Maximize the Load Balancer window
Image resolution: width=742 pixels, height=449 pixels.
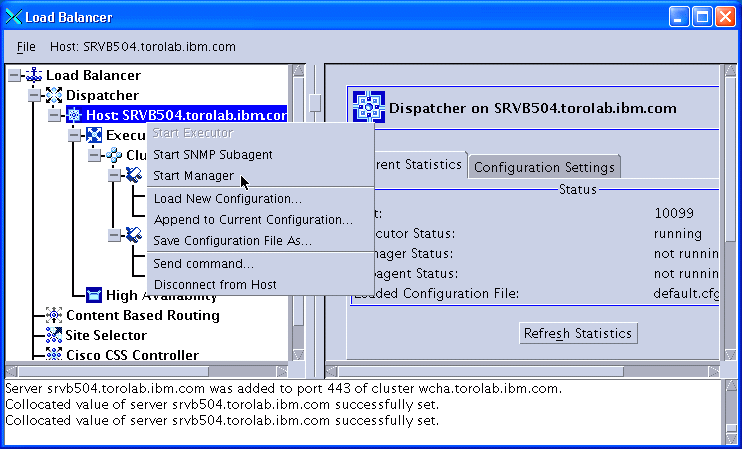[x=702, y=17]
